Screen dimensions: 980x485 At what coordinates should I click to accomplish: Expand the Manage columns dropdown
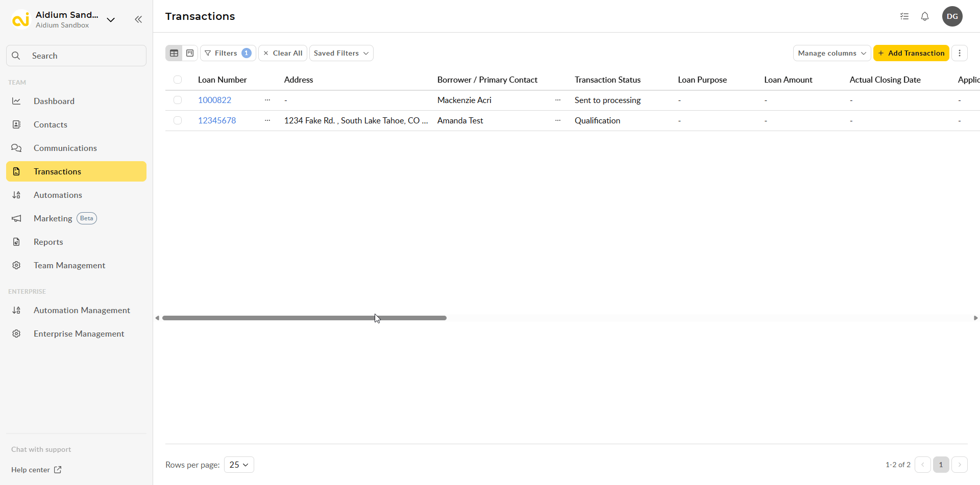832,53
